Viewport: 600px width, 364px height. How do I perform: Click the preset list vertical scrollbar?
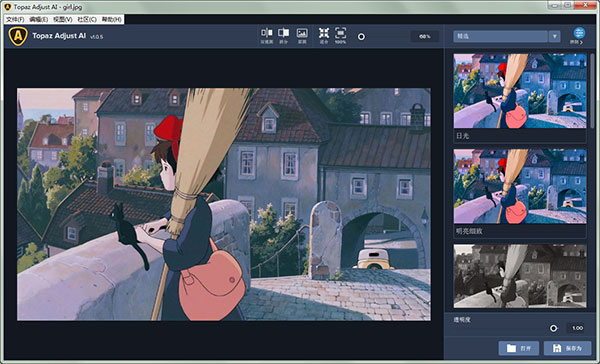tap(593, 91)
